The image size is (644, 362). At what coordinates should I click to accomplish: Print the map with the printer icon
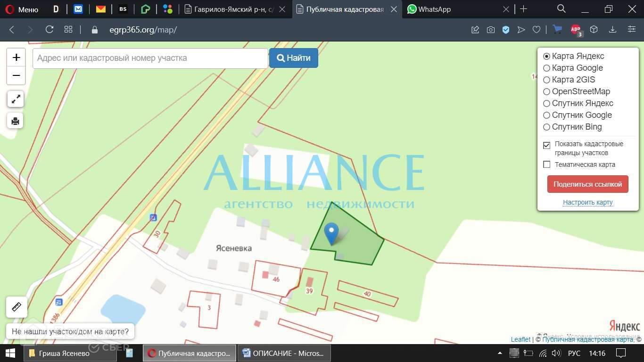click(x=15, y=121)
